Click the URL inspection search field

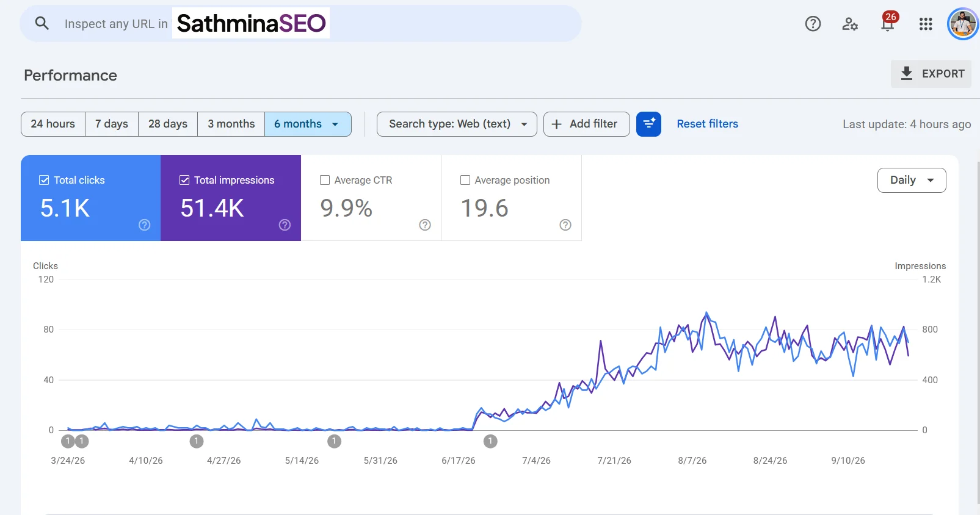point(301,24)
